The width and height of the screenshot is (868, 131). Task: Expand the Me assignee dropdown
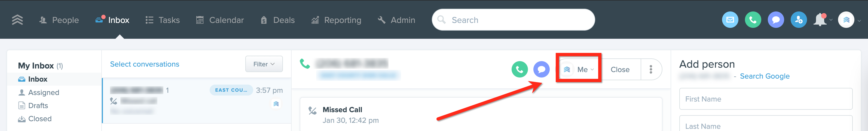[579, 70]
